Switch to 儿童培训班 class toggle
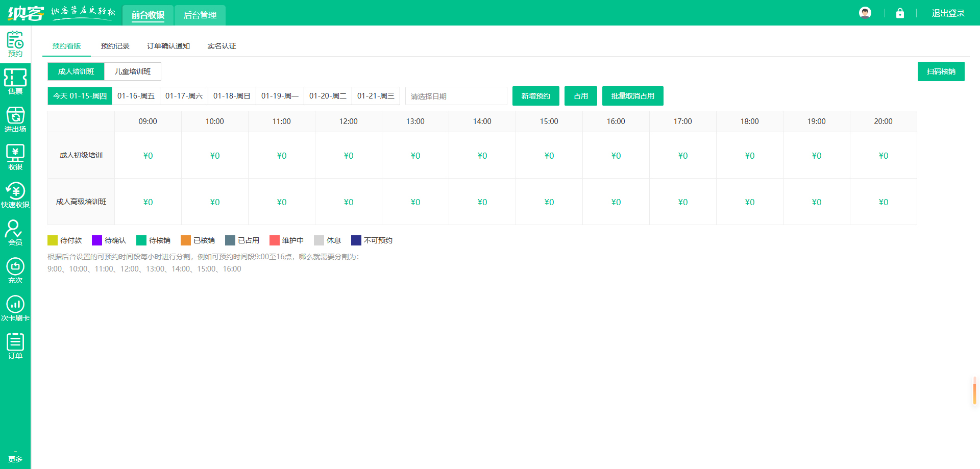The image size is (980, 469). (x=133, y=71)
